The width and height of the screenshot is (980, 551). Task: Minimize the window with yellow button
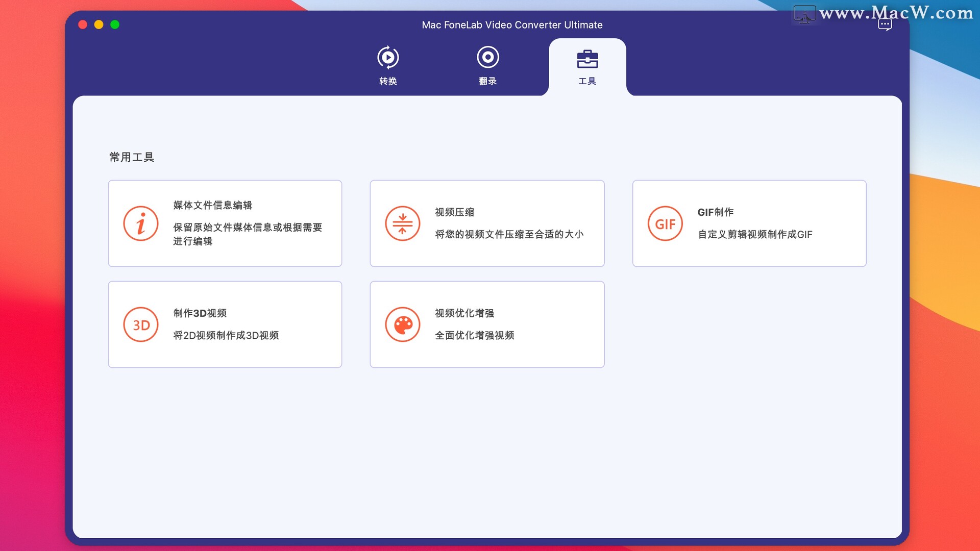pos(99,24)
